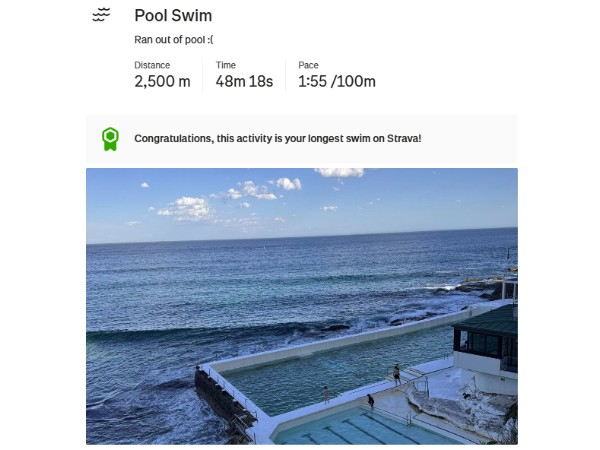Click the ocean horizon in the photo
This screenshot has height=450, width=600.
point(300,235)
